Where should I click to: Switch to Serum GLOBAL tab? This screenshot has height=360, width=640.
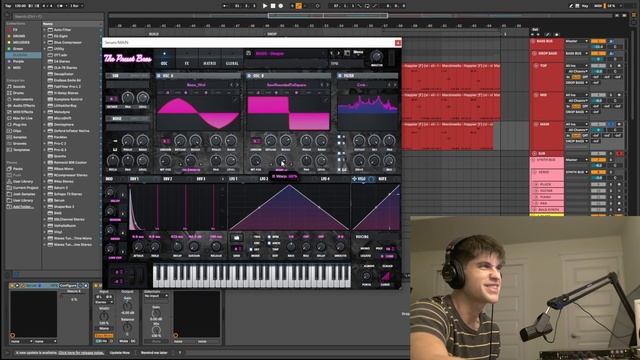point(232,59)
